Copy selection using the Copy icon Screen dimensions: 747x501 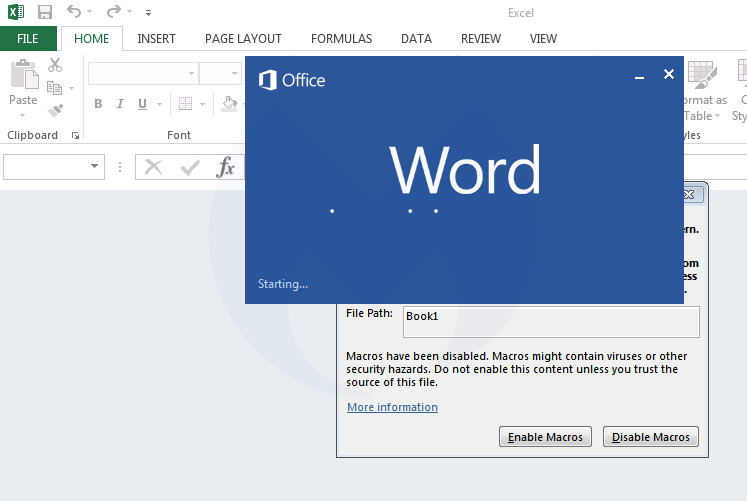coord(54,88)
